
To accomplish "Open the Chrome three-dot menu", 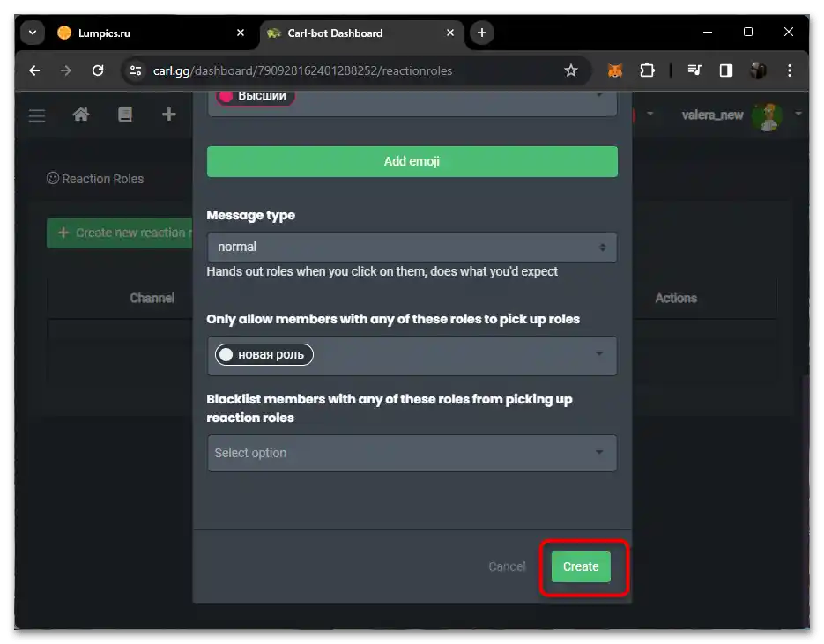I will coord(790,70).
